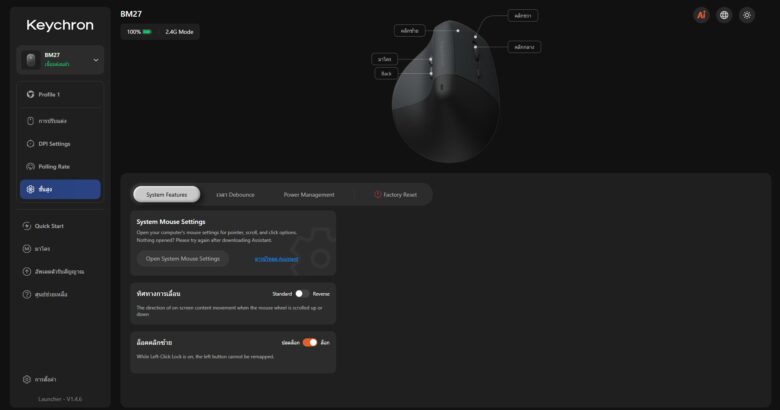780x410 pixels.
Task: Open the AI assistant icon
Action: (701, 15)
